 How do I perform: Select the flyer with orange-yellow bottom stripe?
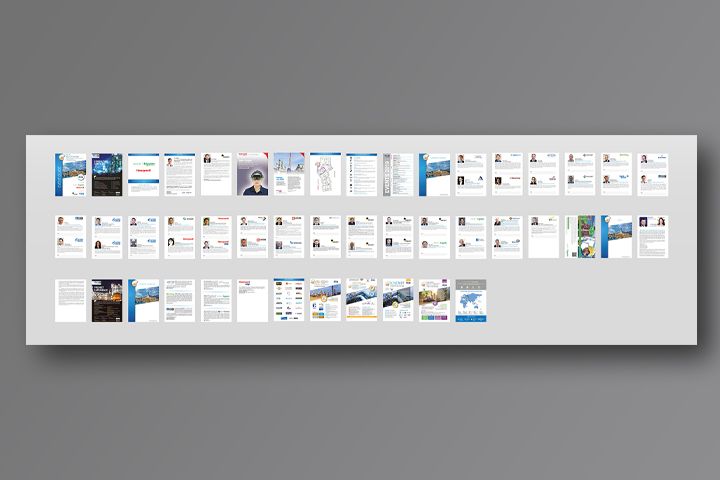361,300
